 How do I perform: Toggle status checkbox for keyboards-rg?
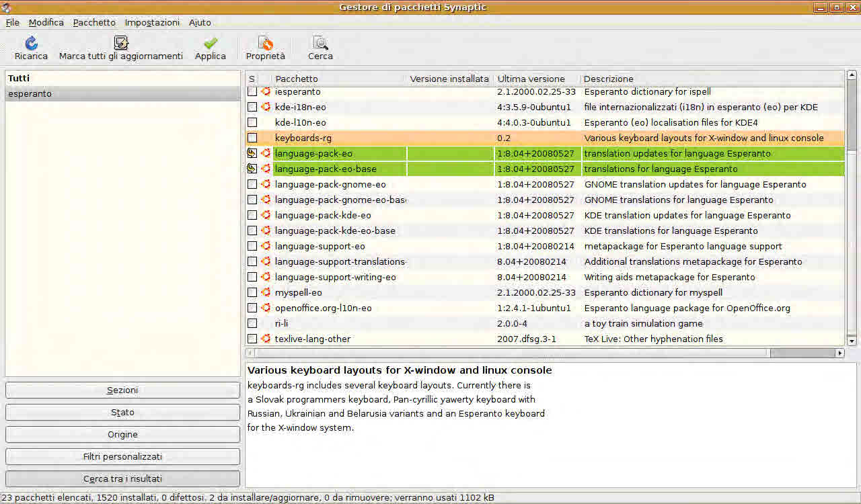tap(252, 138)
